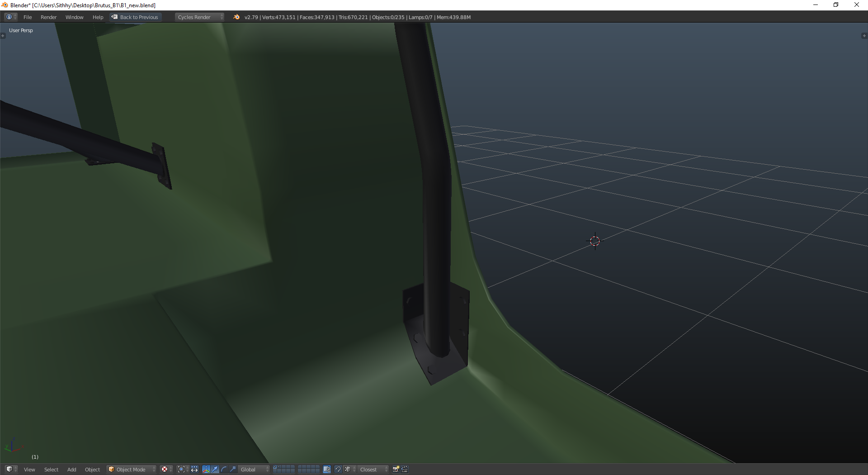Click the viewport shading sphere icon
The image size is (868, 475).
[165, 469]
